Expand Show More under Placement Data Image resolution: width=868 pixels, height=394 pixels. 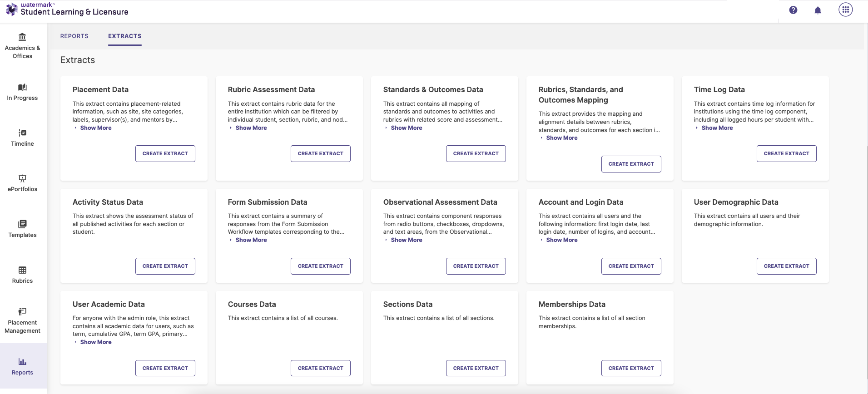coord(95,128)
